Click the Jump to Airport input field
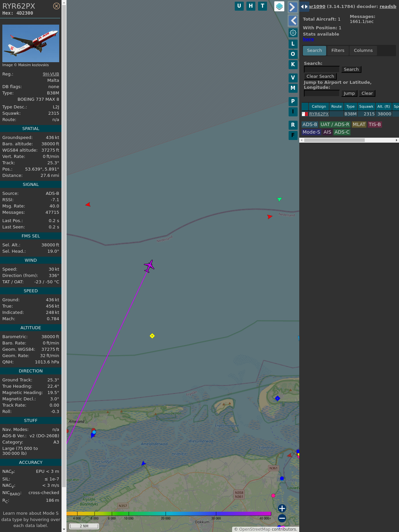Viewport: 399px width, 532px height. (x=322, y=93)
